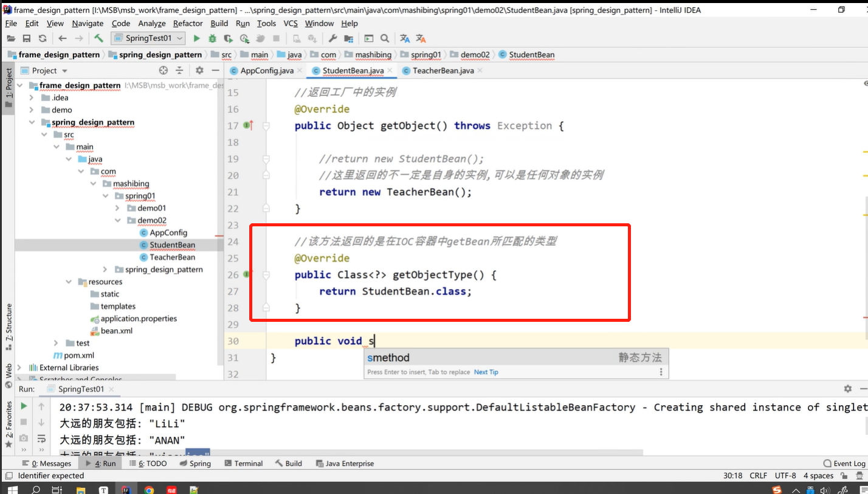Rerun program in Run panel green arrow
The height and width of the screenshot is (494, 868).
(24, 406)
